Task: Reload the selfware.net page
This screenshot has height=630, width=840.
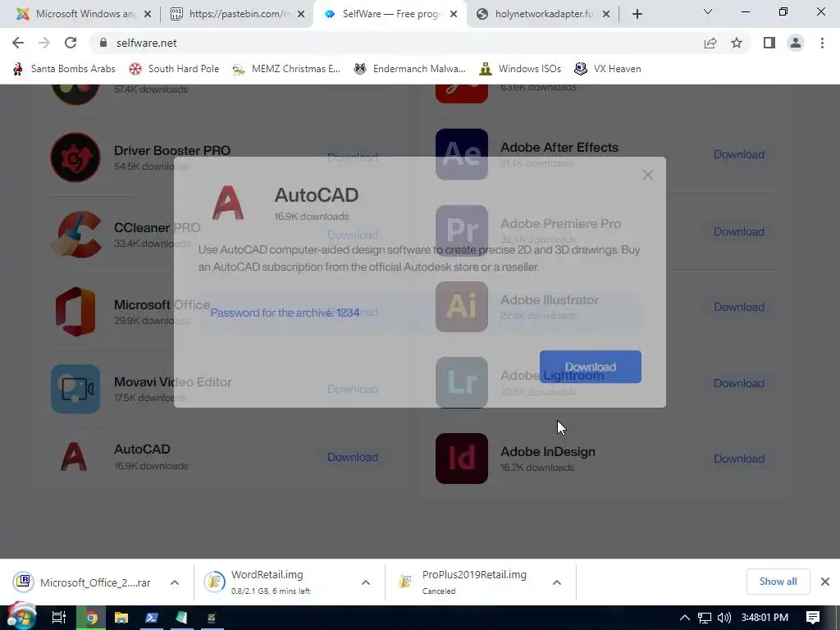Action: point(71,43)
